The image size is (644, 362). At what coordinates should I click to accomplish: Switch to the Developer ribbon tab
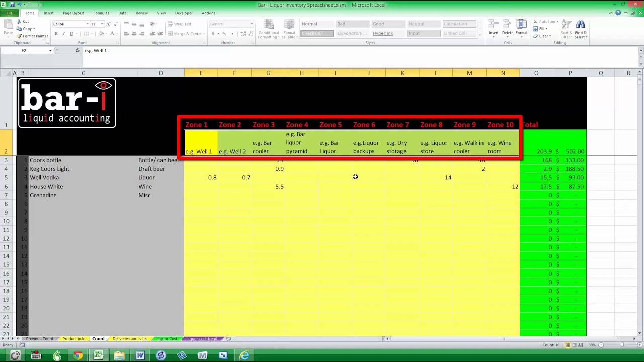click(184, 13)
